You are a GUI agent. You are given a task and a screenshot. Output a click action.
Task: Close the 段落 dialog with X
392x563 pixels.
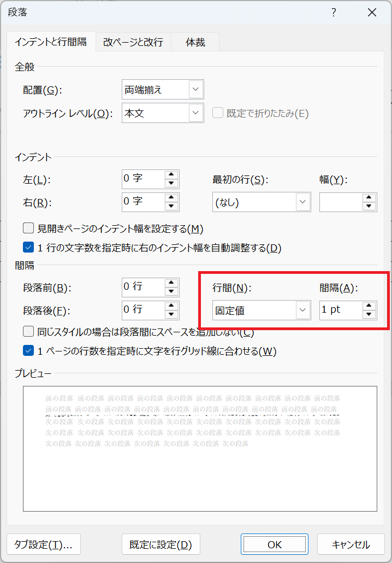coord(372,13)
